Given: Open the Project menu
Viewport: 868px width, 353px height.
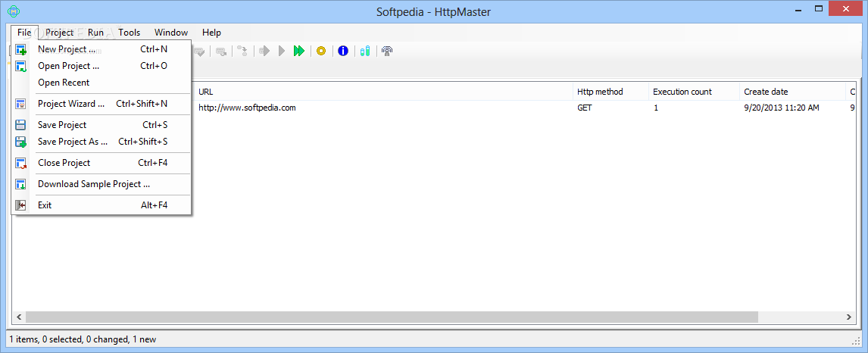Looking at the screenshot, I should click(59, 32).
